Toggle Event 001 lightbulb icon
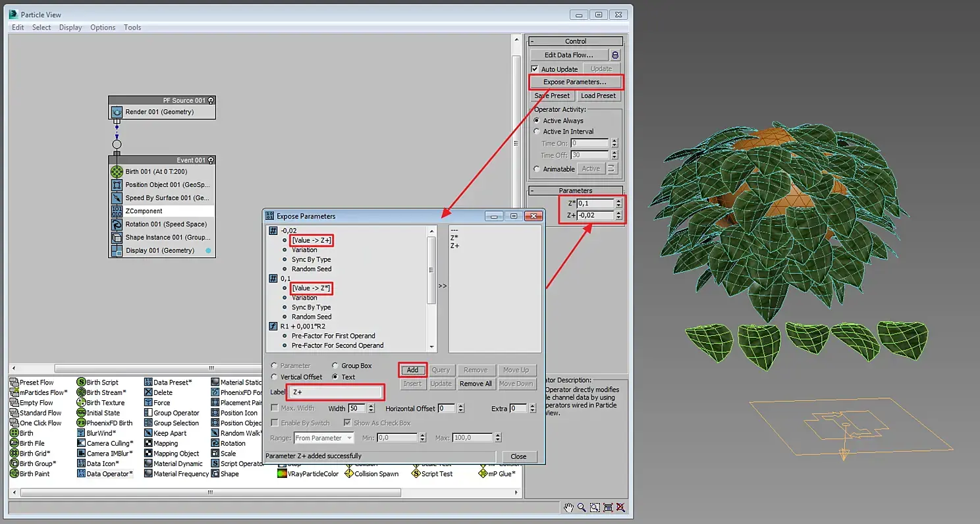This screenshot has height=524, width=980. click(211, 160)
